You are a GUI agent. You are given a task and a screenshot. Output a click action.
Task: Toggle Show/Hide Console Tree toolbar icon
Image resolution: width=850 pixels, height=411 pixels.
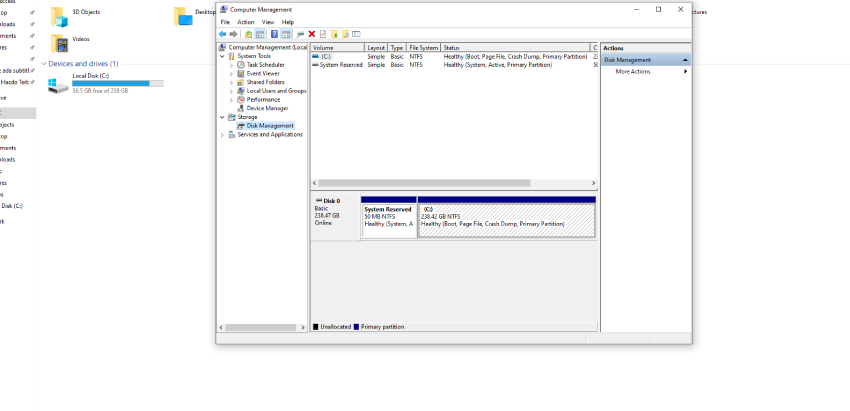260,34
